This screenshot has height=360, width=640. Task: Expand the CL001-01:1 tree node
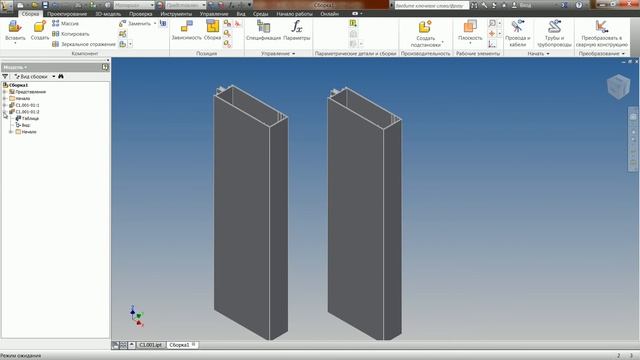point(4,105)
